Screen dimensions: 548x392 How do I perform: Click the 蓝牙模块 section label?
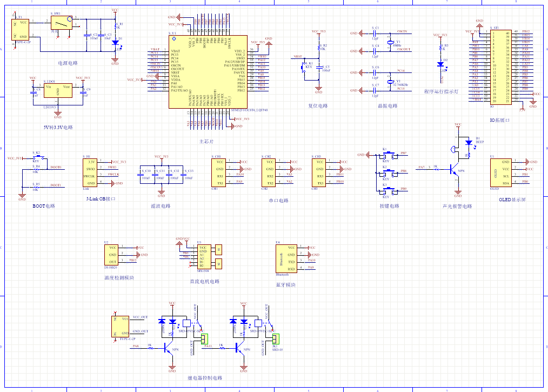pyautogui.click(x=286, y=285)
